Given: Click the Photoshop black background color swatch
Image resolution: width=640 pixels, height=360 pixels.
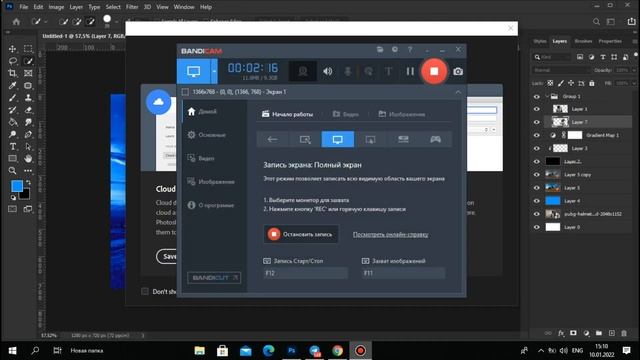Looking at the screenshot, I should (x=25, y=195).
